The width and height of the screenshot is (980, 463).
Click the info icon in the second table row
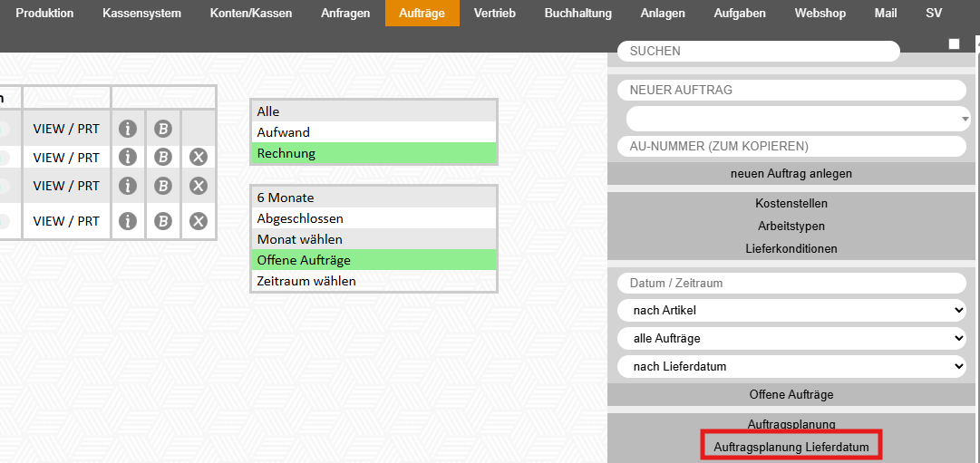tap(128, 157)
